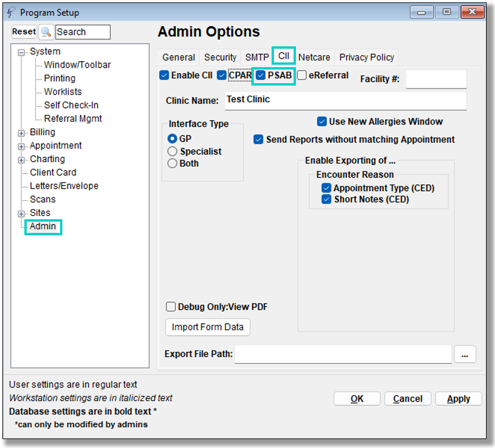Toggle Debug Only:View PDF checkbox
Screen dimensions: 495x448
pos(171,307)
